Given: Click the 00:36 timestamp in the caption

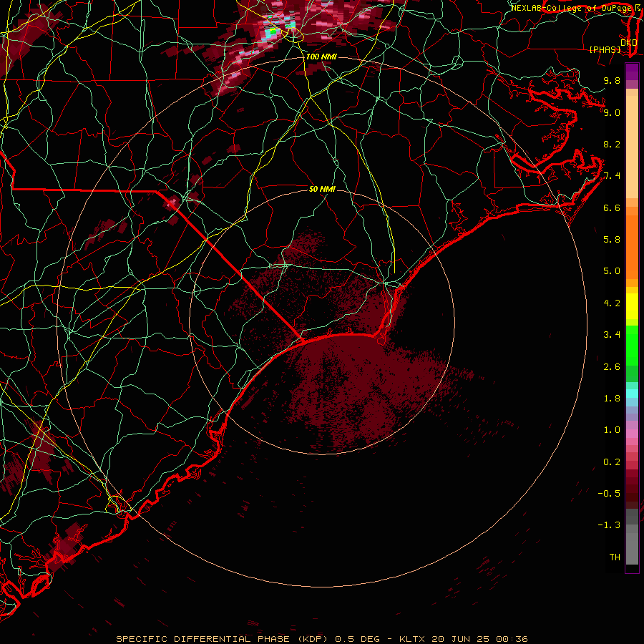Looking at the screenshot, I should 512,639.
